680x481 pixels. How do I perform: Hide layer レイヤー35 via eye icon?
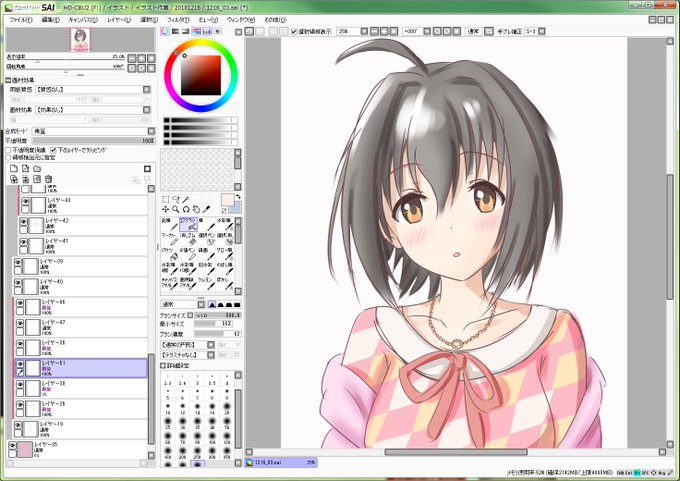(12, 445)
